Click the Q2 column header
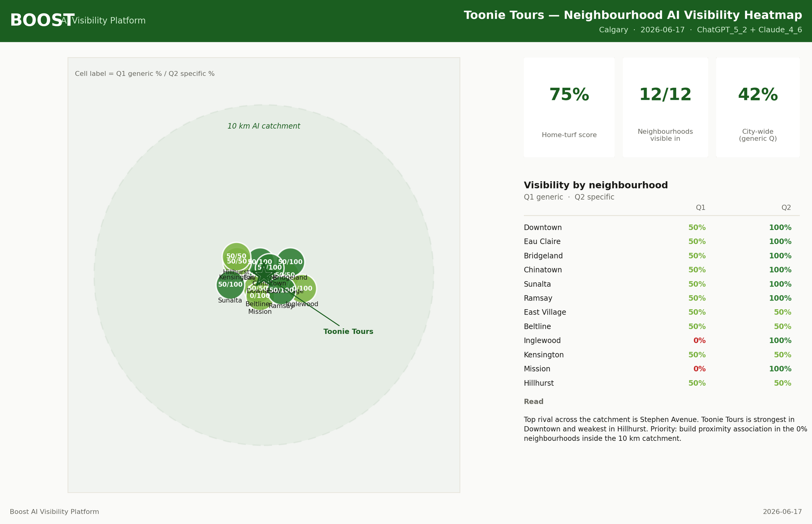 coord(786,208)
